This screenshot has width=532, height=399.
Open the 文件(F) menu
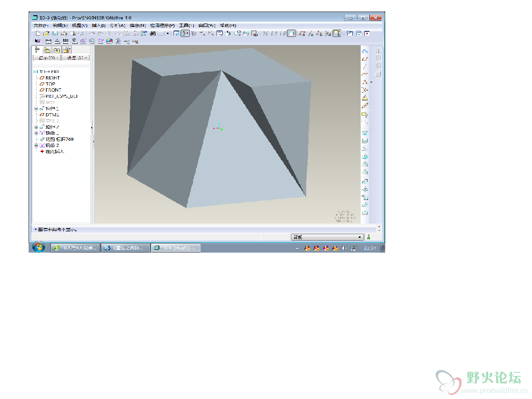coord(41,25)
